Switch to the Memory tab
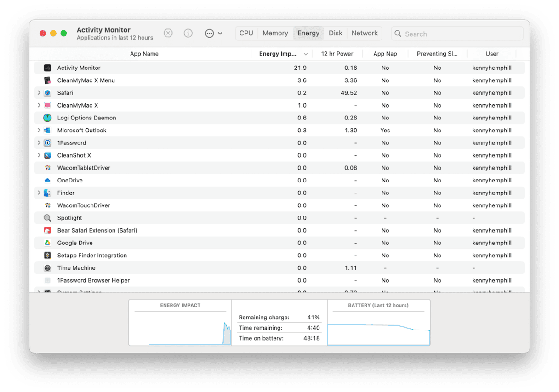The height and width of the screenshot is (392, 559). tap(275, 33)
